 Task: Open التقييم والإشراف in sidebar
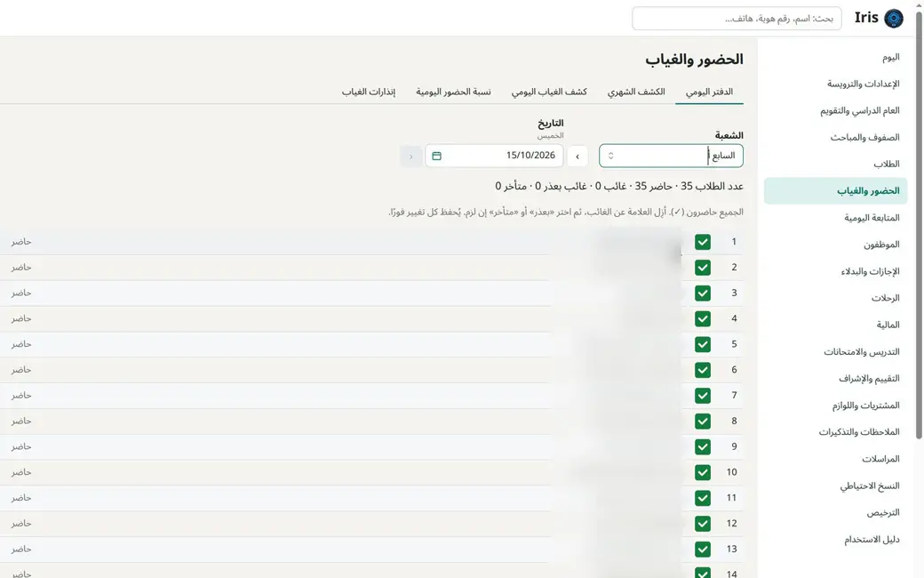[x=836, y=379]
